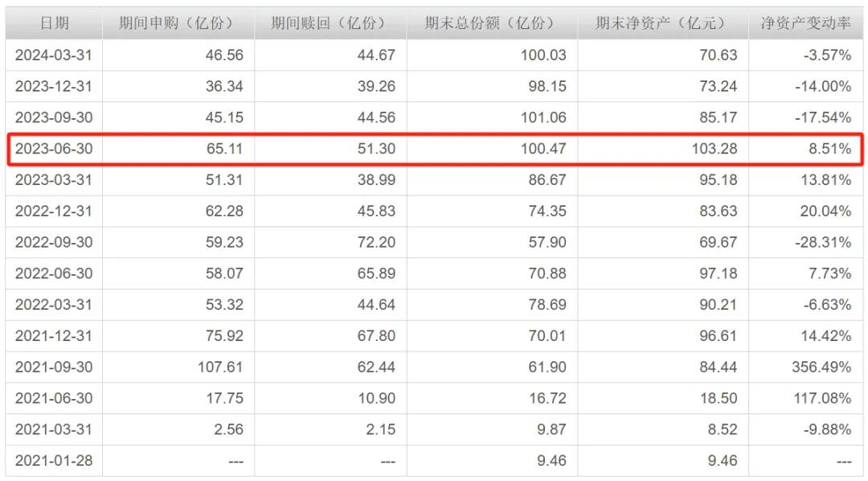The width and height of the screenshot is (868, 481).
Task: Click total shares value 101.06
Action: pyautogui.click(x=544, y=117)
